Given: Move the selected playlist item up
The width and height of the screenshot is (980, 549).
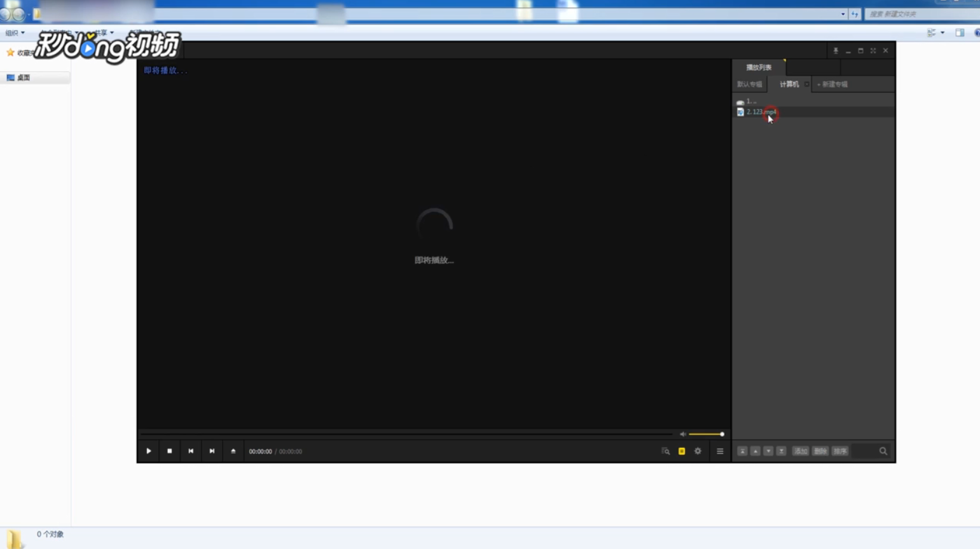Looking at the screenshot, I should coord(756,451).
